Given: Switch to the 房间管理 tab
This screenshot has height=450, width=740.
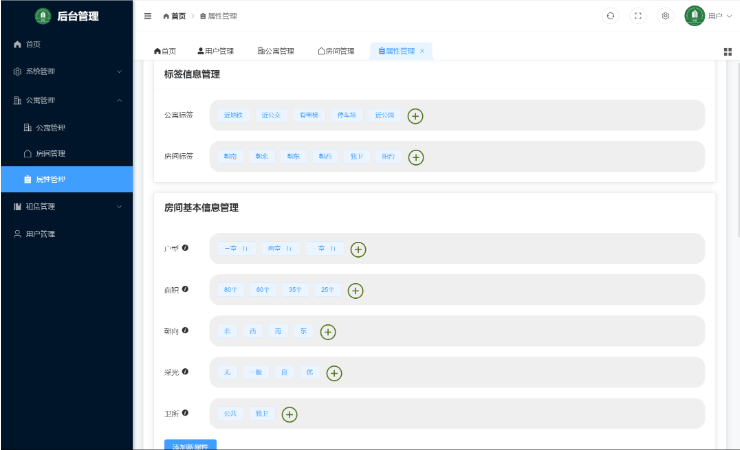Looking at the screenshot, I should pos(335,51).
